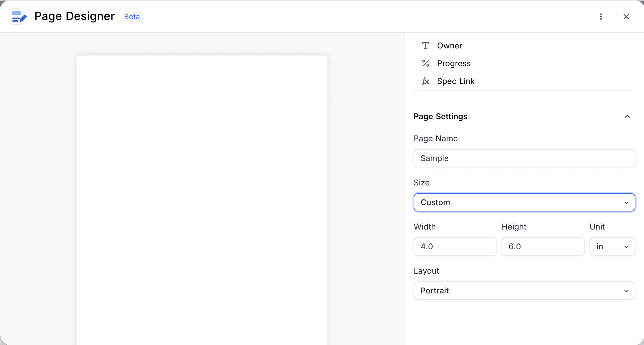Viewport: 644px width, 345px height.
Task: Select the Spec Link field
Action: (x=524, y=81)
